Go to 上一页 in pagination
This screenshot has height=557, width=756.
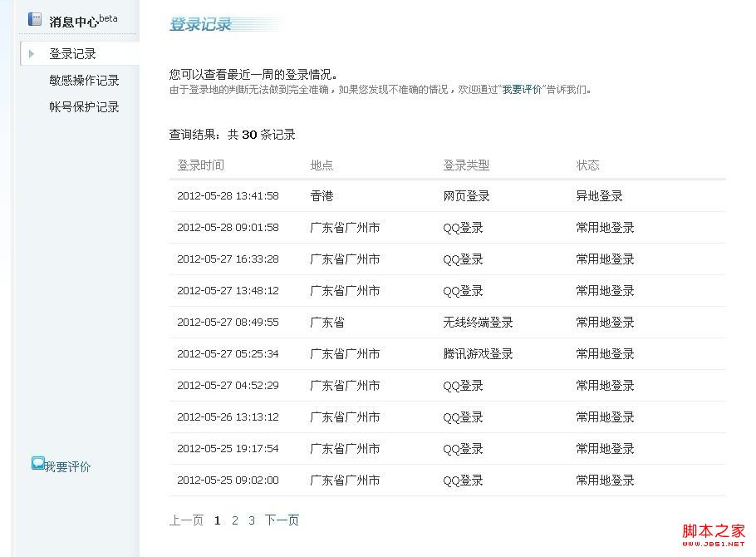tap(187, 520)
